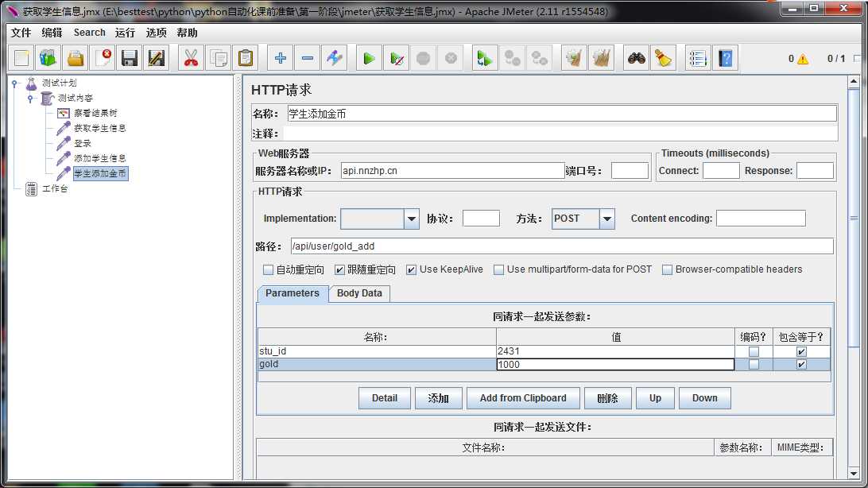Open the 方法 POST method dropdown
The image size is (868, 488).
coord(606,219)
